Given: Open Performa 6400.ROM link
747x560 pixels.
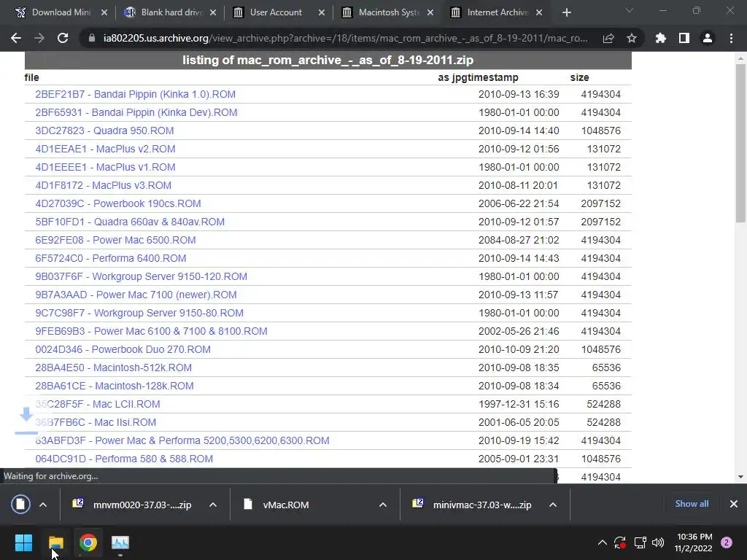Looking at the screenshot, I should click(111, 258).
